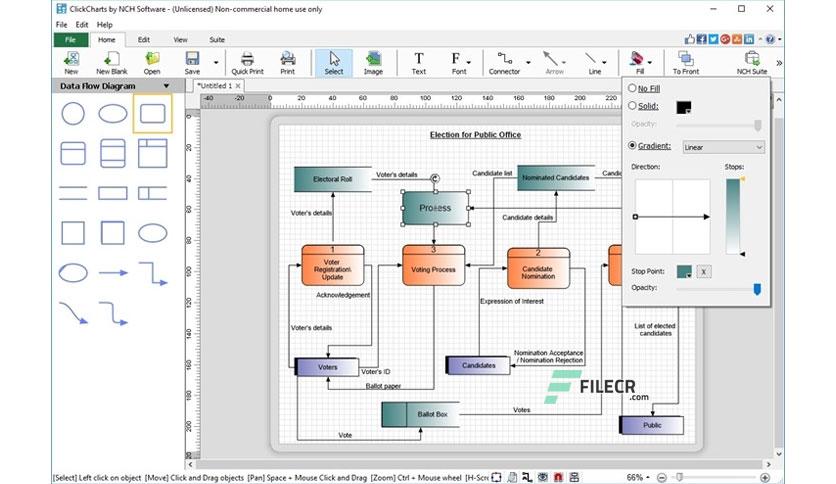Select the No Fill radio button
Viewport: 836px width, 484px height.
point(632,88)
